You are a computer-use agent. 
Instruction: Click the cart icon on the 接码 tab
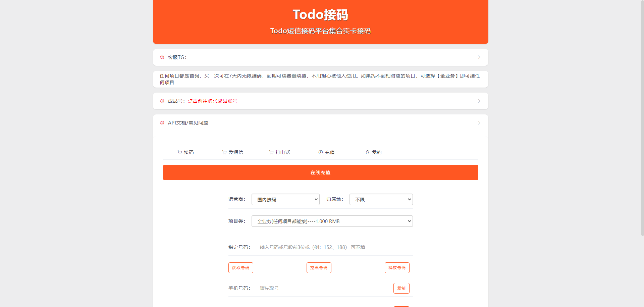click(180, 152)
